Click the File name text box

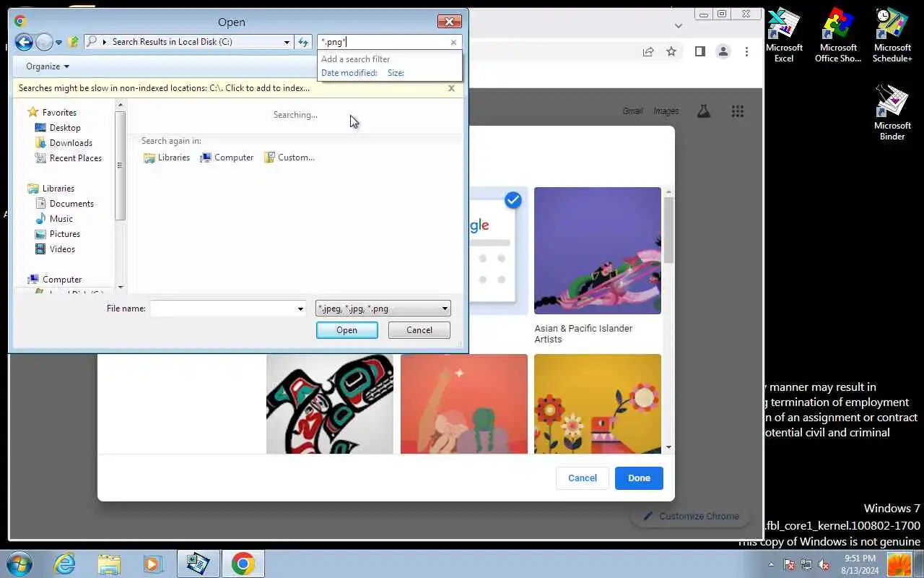tap(222, 309)
